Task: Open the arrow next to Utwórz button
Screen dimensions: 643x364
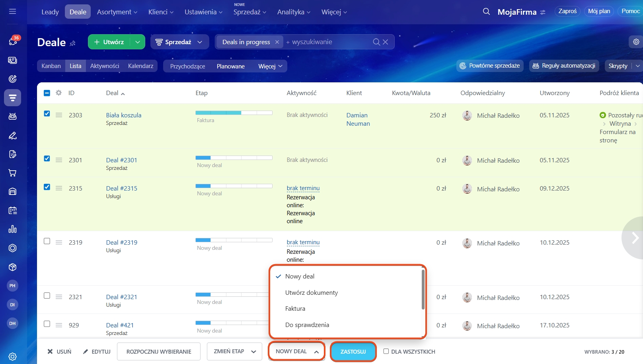Action: pos(137,42)
